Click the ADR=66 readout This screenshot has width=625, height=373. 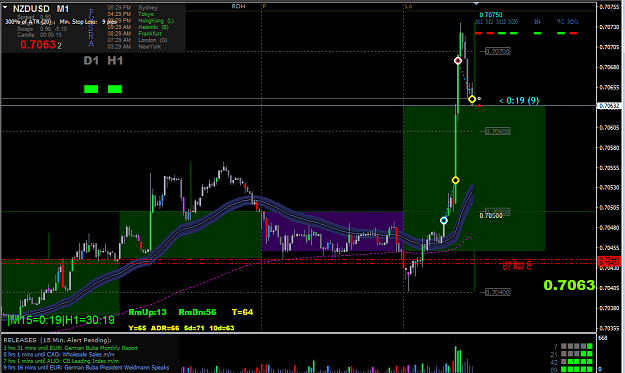165,328
